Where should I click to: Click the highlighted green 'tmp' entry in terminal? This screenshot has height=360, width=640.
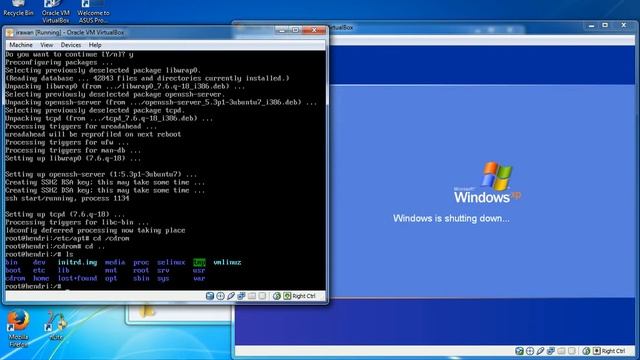[199, 262]
